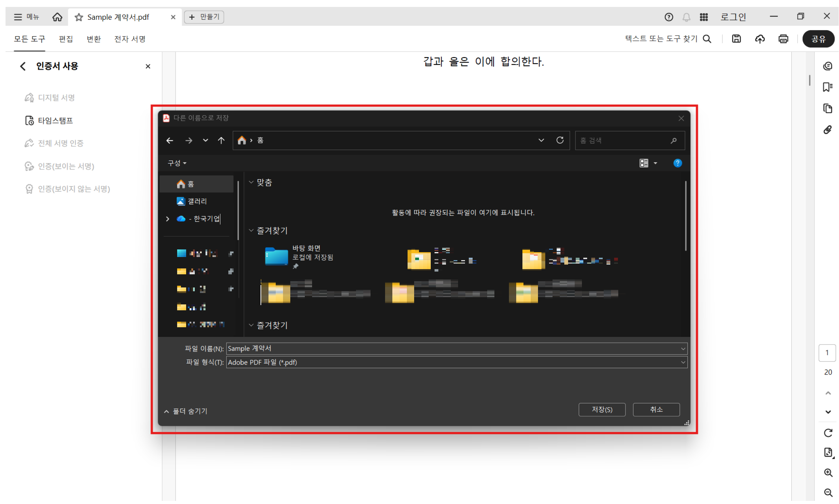Screen dimensions: 839x504
Task: Expand the 한국기업 cloud folder
Action: tap(168, 219)
